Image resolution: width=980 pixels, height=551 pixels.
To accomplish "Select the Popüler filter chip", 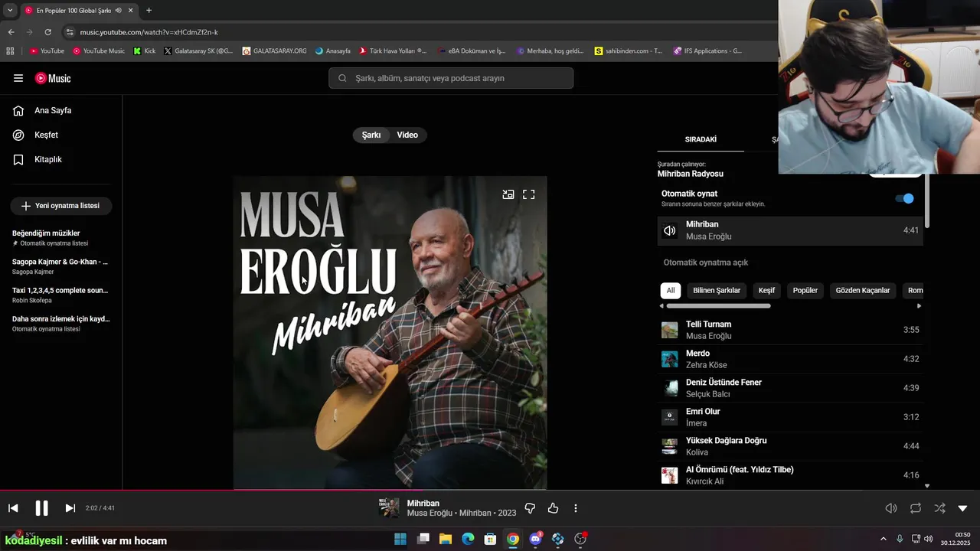I will click(x=805, y=291).
